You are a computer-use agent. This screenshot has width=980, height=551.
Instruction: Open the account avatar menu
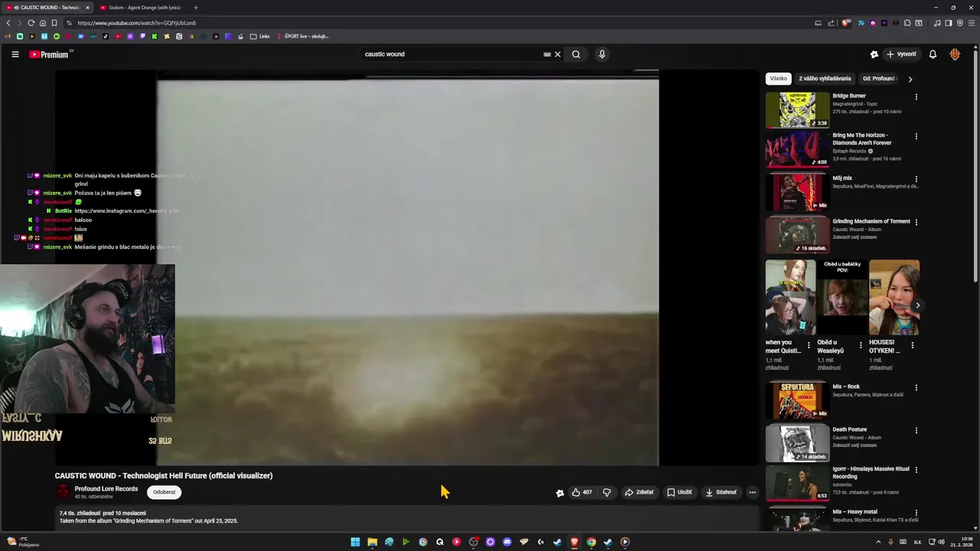click(x=955, y=54)
